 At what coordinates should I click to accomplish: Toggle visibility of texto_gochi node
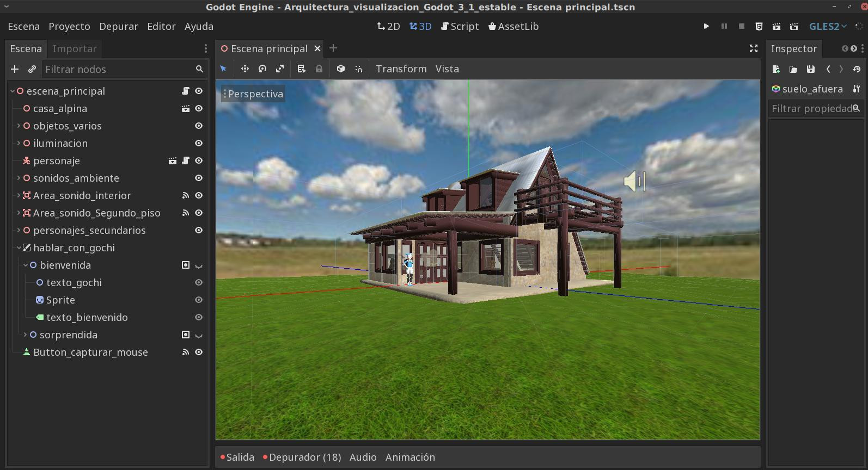click(x=199, y=282)
